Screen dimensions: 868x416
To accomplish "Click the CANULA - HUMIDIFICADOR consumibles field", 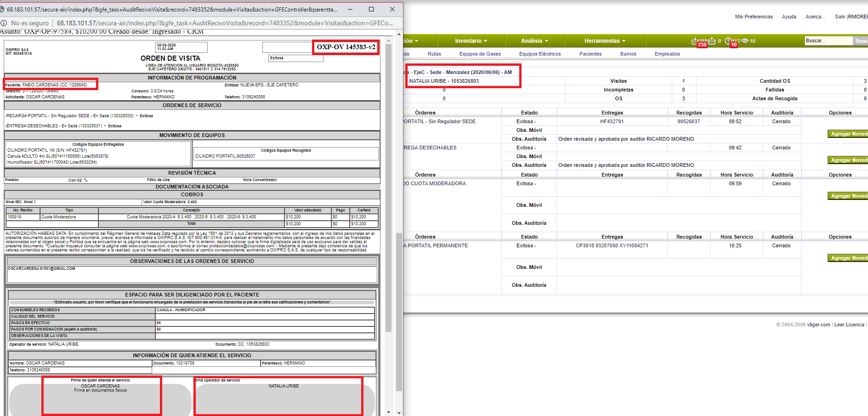I will 265,310.
